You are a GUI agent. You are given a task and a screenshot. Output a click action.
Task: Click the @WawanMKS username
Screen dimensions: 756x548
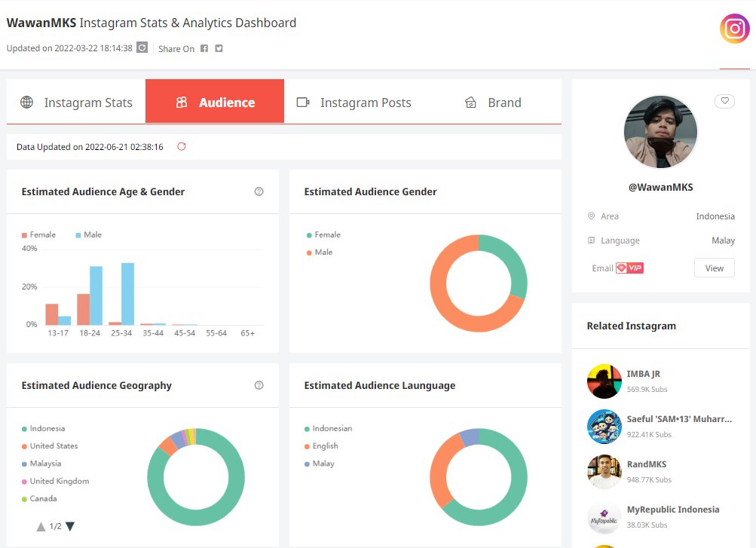click(660, 187)
